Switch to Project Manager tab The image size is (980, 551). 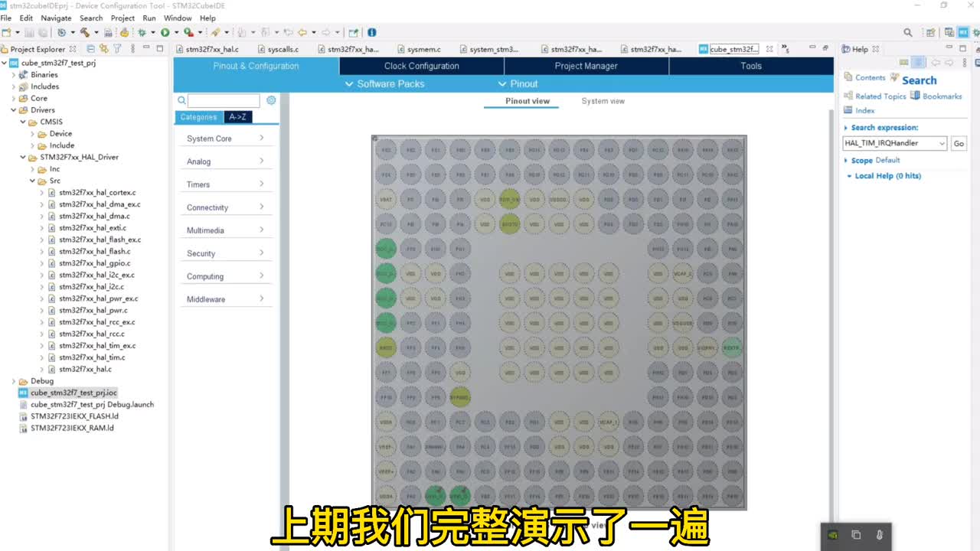(x=586, y=66)
